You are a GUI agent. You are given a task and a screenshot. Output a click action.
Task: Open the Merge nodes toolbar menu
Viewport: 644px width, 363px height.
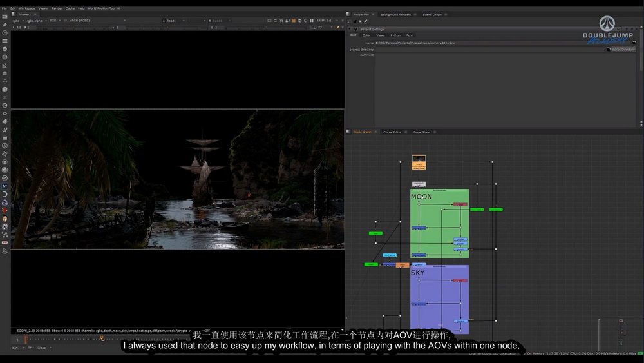[5, 73]
